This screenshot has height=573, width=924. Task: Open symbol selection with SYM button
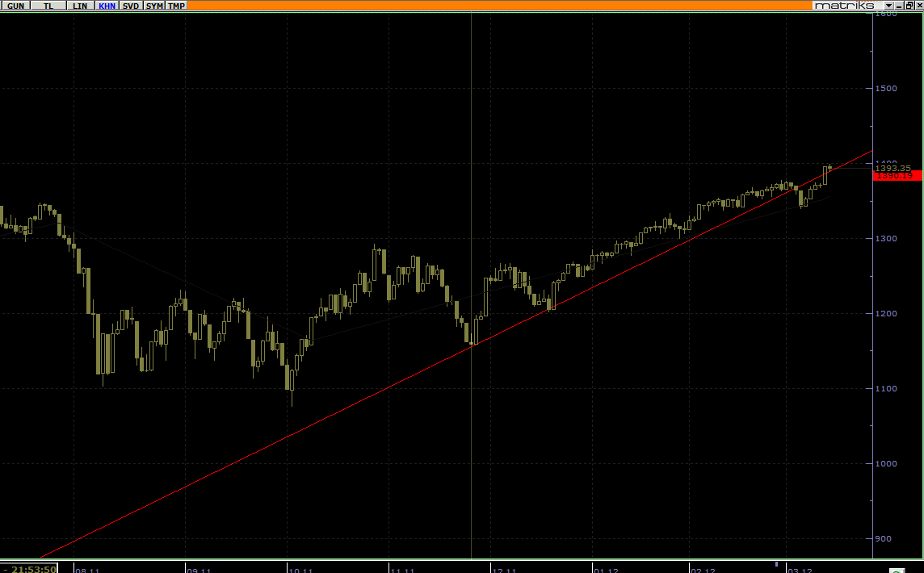[x=154, y=6]
